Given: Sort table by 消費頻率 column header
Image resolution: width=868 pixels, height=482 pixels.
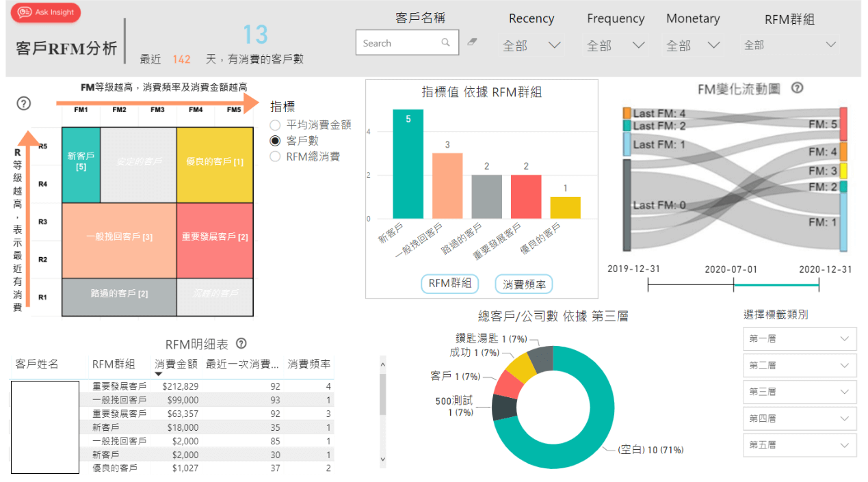Looking at the screenshot, I should pos(308,364).
